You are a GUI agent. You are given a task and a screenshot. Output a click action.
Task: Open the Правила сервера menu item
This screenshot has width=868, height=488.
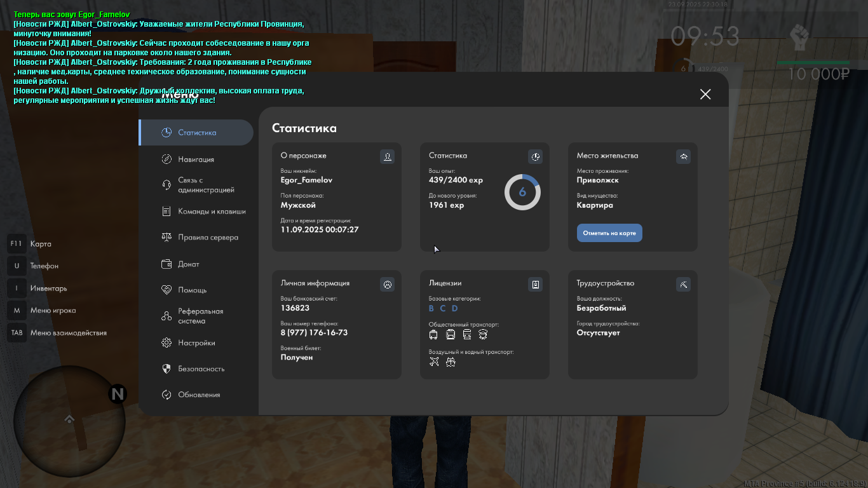[196, 237]
